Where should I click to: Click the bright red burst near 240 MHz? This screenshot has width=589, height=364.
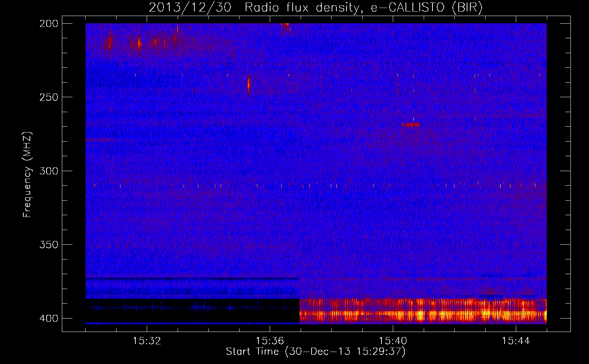click(x=249, y=85)
